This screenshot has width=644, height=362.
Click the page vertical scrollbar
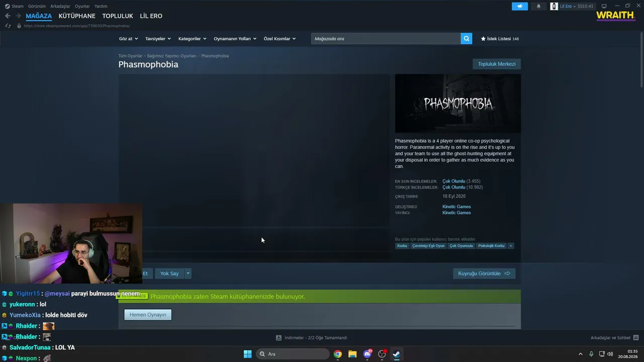click(x=641, y=60)
